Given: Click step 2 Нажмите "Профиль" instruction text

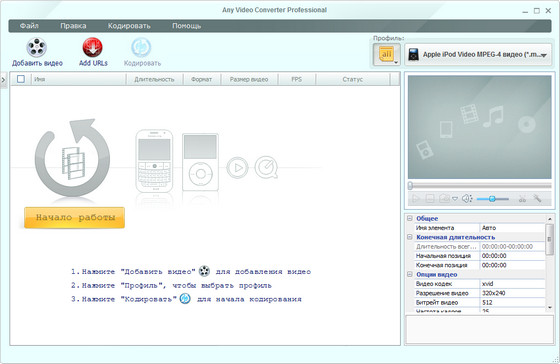Looking at the screenshot, I should point(171,285).
